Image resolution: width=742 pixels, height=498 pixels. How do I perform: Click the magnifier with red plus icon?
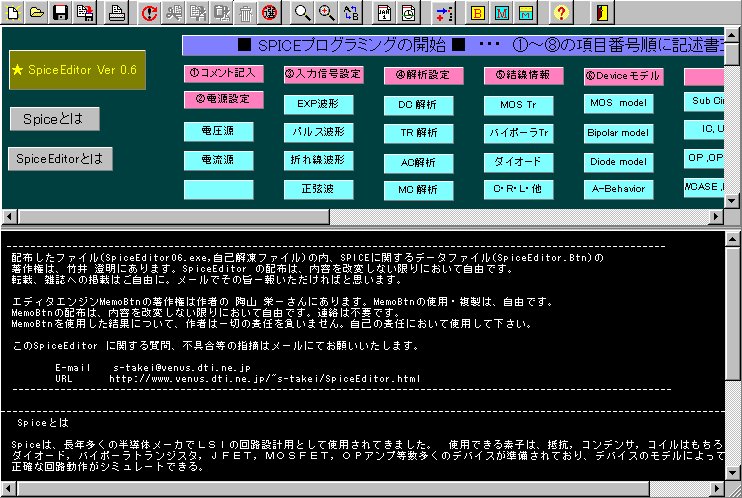[327, 13]
